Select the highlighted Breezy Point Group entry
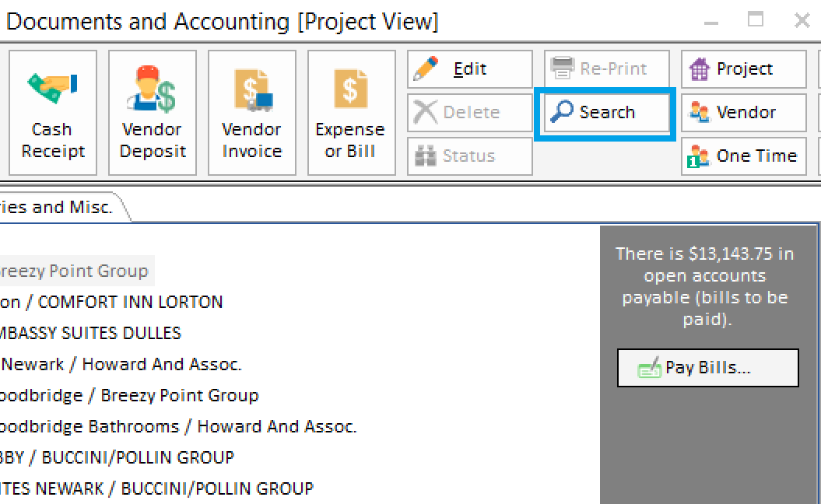The width and height of the screenshot is (821, 504). [74, 271]
